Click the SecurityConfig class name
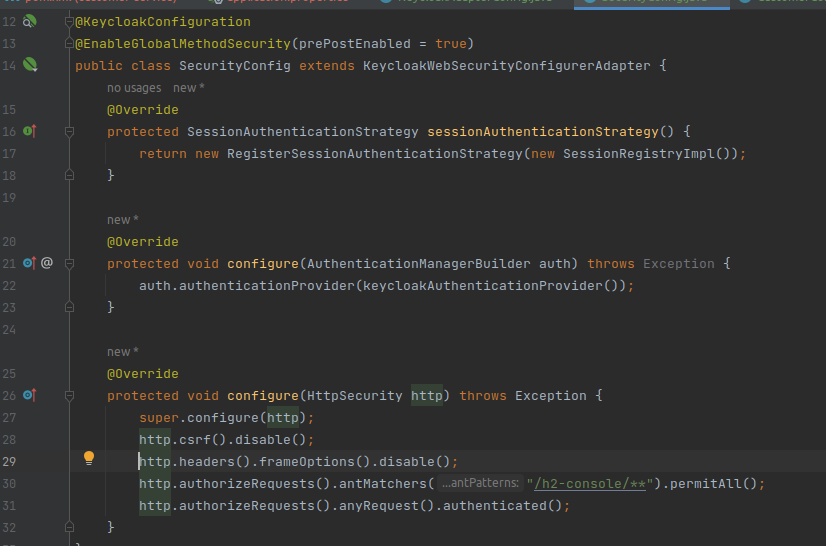 (x=235, y=66)
